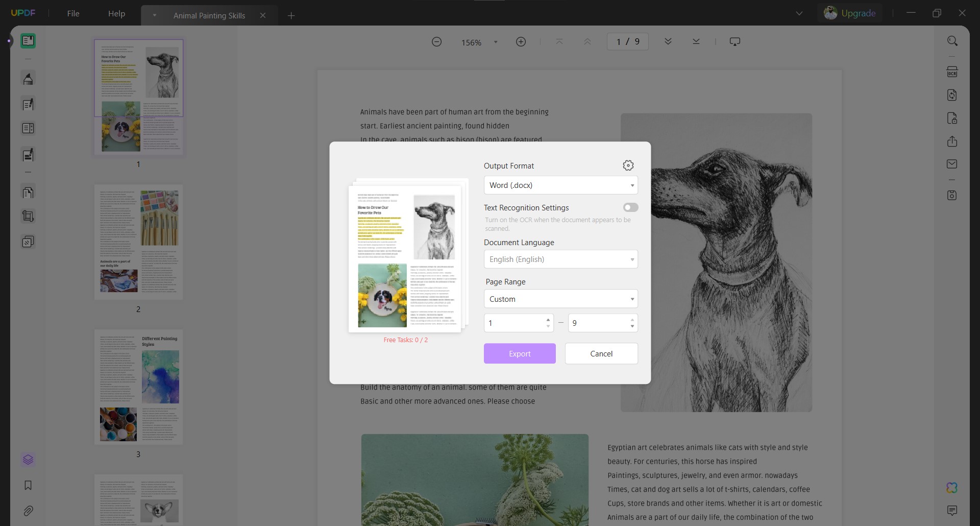This screenshot has height=526, width=980.
Task: Click the zoom in plus icon
Action: (521, 42)
